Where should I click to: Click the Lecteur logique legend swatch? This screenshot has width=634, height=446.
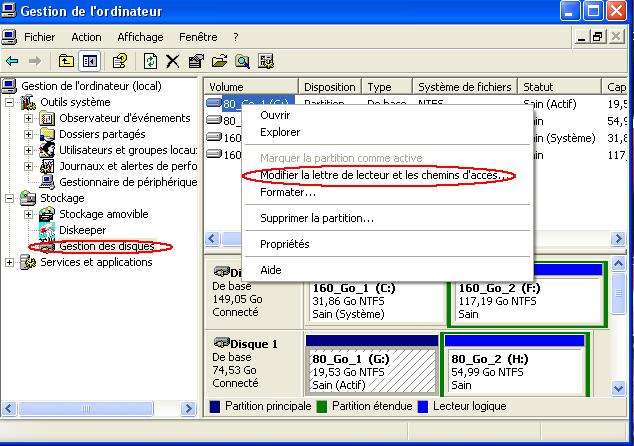pyautogui.click(x=423, y=407)
